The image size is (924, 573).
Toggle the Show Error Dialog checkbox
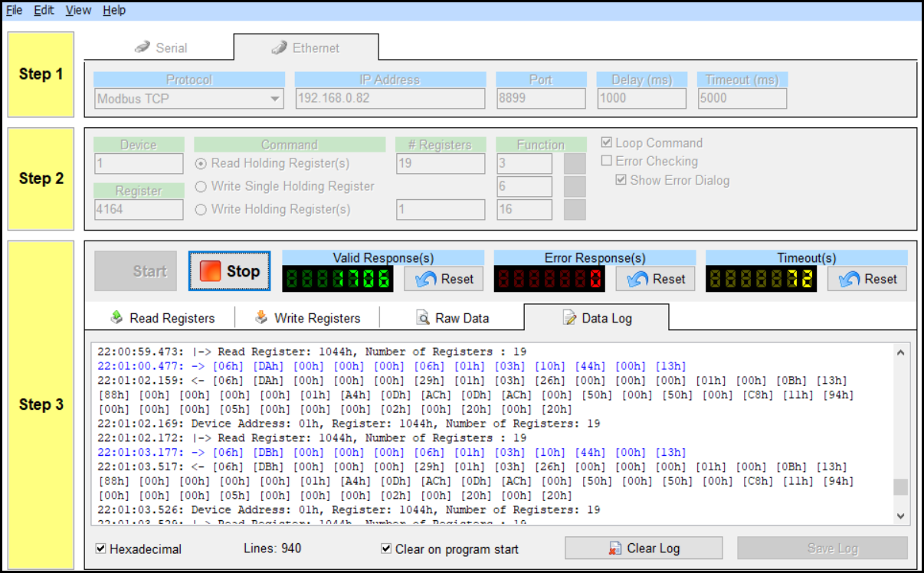[x=621, y=181]
